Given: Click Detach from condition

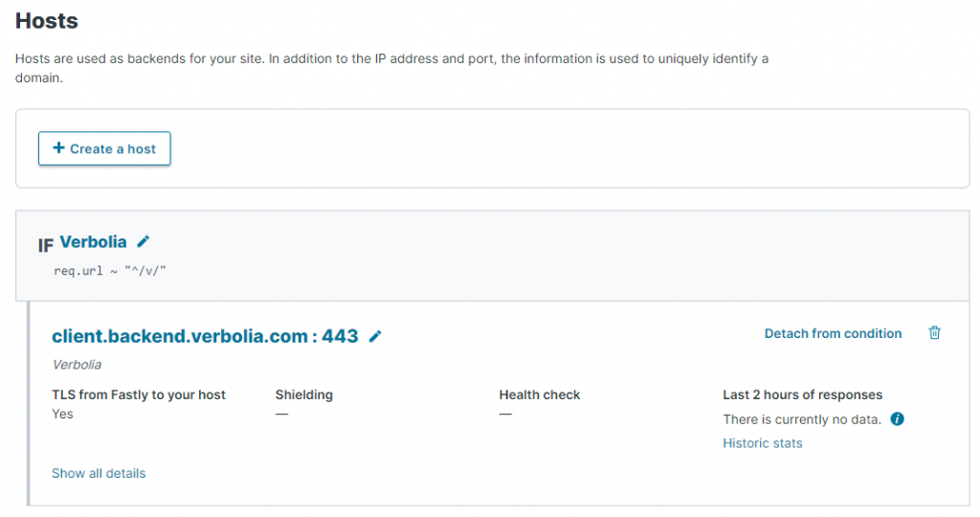Looking at the screenshot, I should tap(834, 334).
